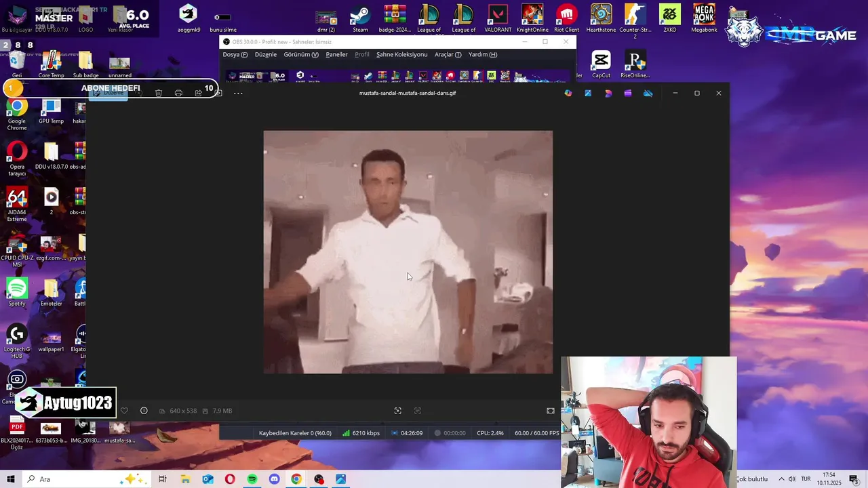Open the Yardım menu in OBS
The width and height of the screenshot is (868, 488).
coord(483,54)
